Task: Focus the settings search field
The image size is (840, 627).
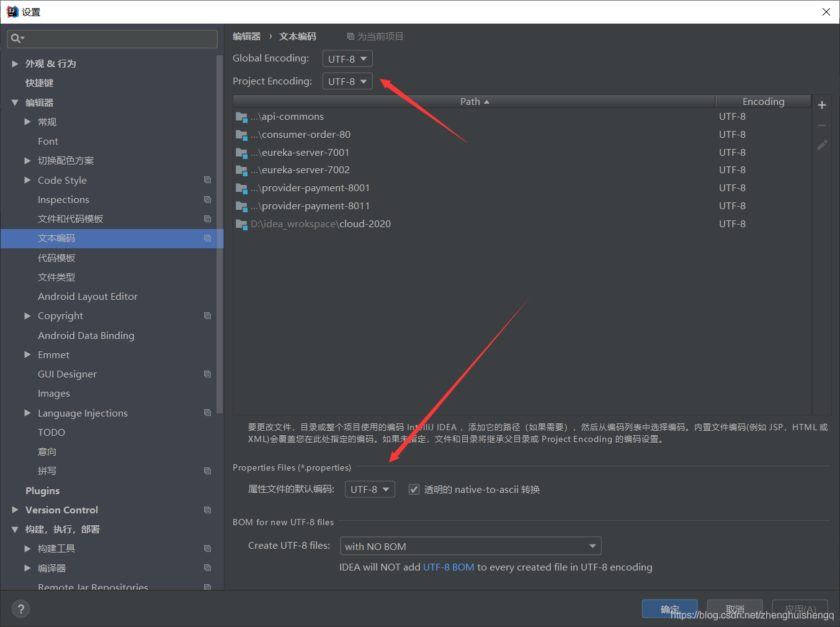Action: click(x=112, y=38)
